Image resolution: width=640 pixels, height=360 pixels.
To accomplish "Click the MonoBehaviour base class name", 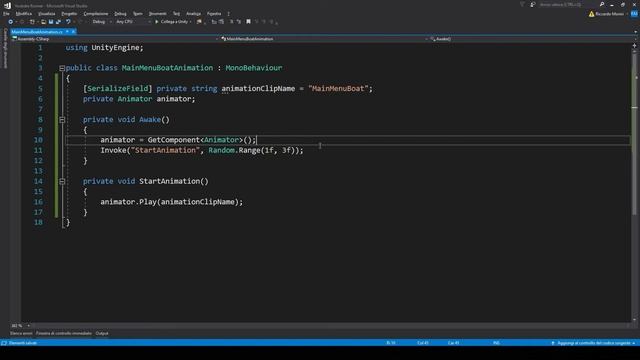I will click(253, 68).
